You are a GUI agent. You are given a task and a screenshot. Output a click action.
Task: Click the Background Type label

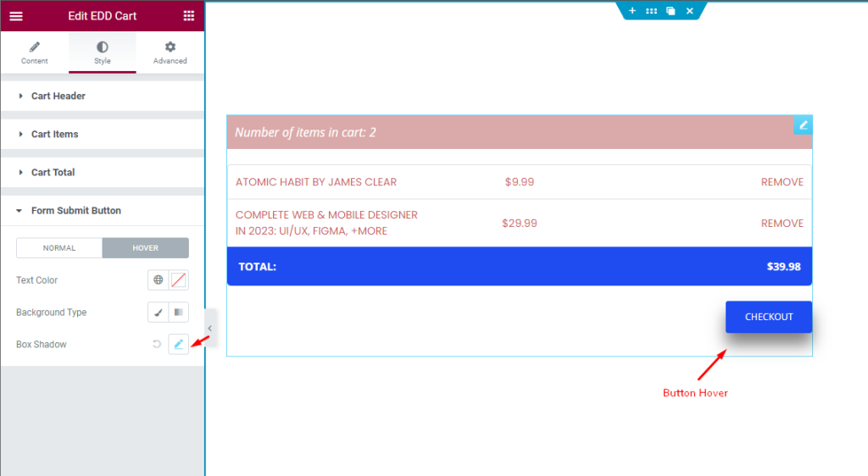click(52, 313)
